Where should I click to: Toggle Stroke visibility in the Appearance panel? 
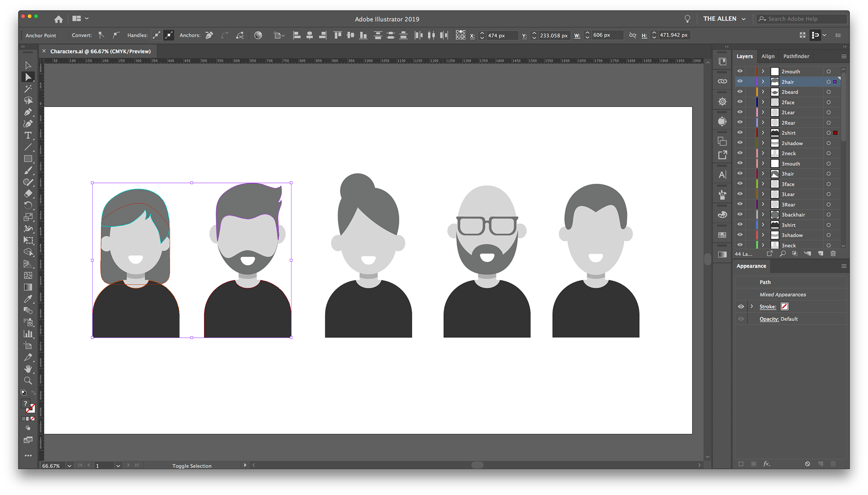click(741, 307)
